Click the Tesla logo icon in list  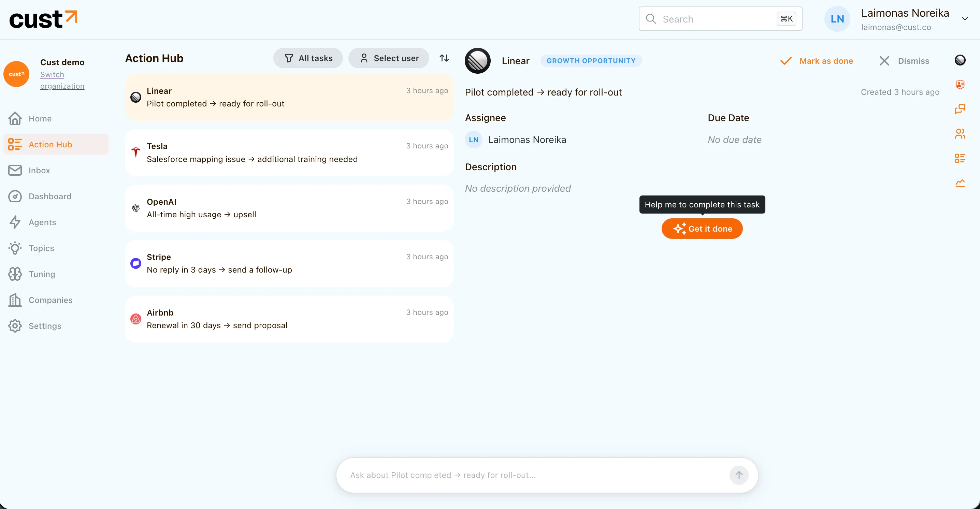136,152
